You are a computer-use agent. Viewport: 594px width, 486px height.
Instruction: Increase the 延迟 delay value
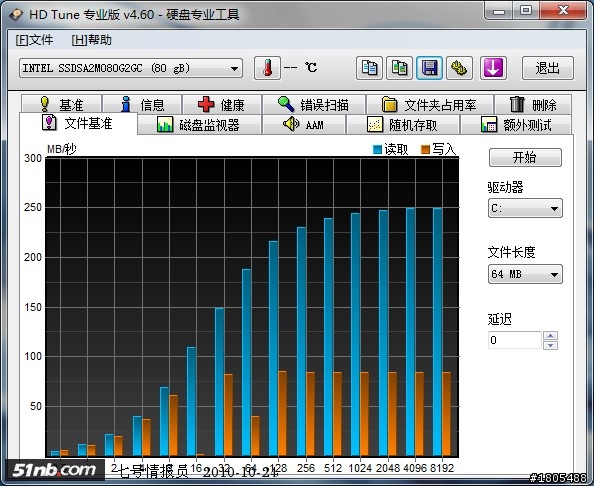[550, 336]
